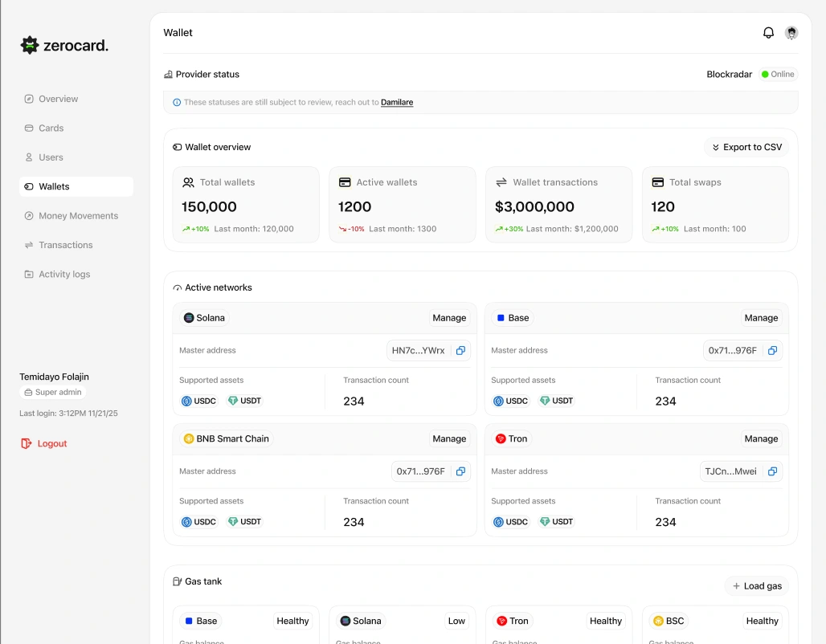
Task: Click the Solana chip in Gas tank
Action: coord(361,622)
